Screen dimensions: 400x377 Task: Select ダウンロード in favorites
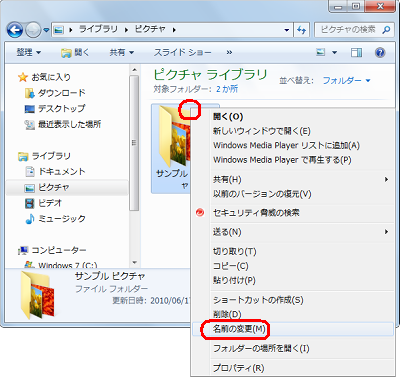pyautogui.click(x=62, y=93)
